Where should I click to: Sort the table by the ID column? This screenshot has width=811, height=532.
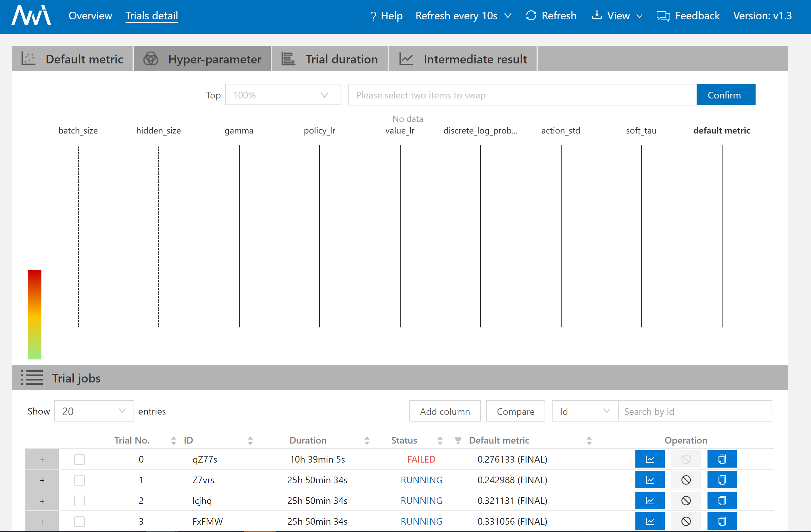250,441
